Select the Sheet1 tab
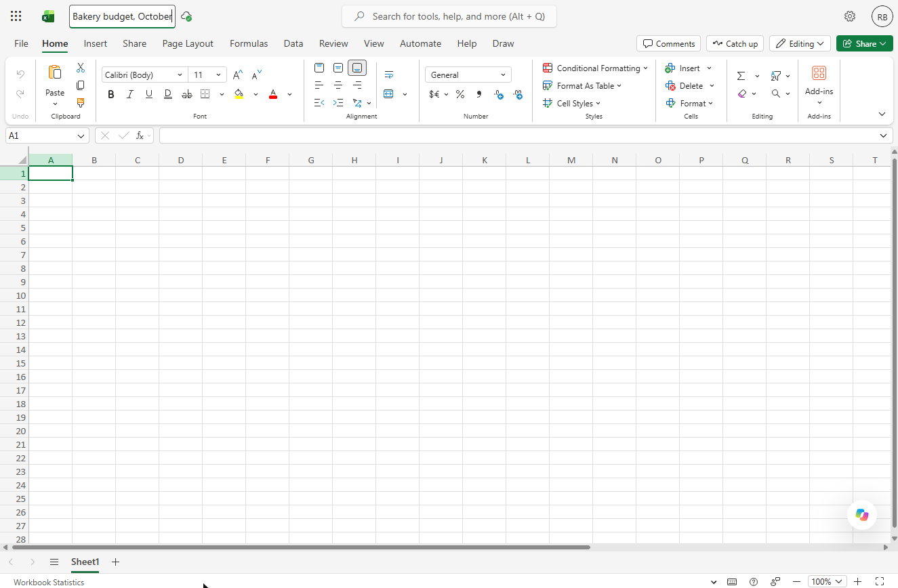The image size is (898, 588). click(85, 562)
